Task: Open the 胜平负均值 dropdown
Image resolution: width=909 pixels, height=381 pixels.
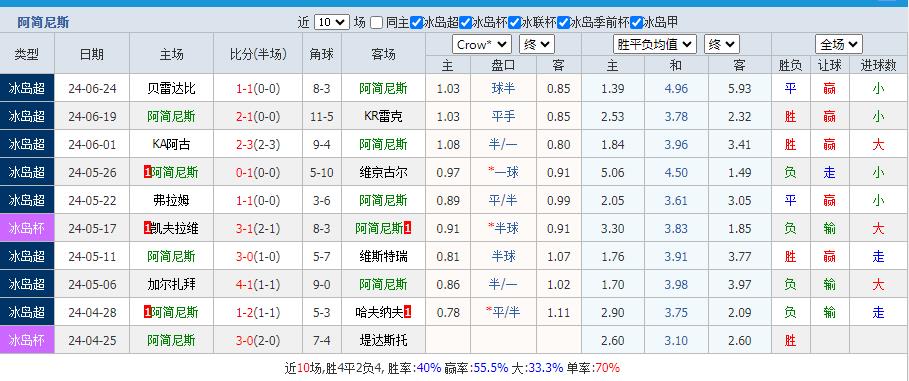Action: [655, 45]
